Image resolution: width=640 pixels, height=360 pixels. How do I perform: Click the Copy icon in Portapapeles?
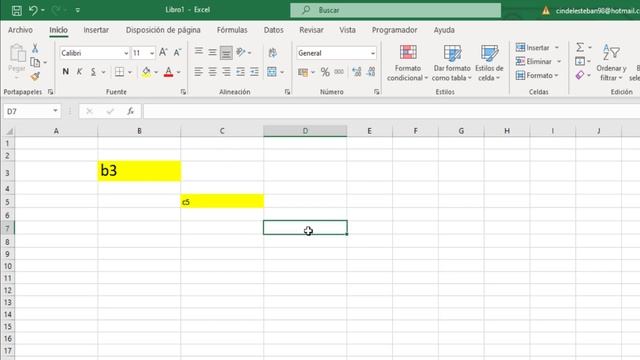click(x=36, y=62)
